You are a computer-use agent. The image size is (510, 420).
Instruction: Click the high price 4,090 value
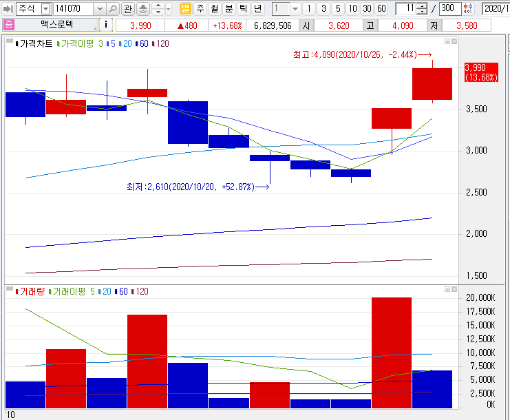tap(403, 25)
